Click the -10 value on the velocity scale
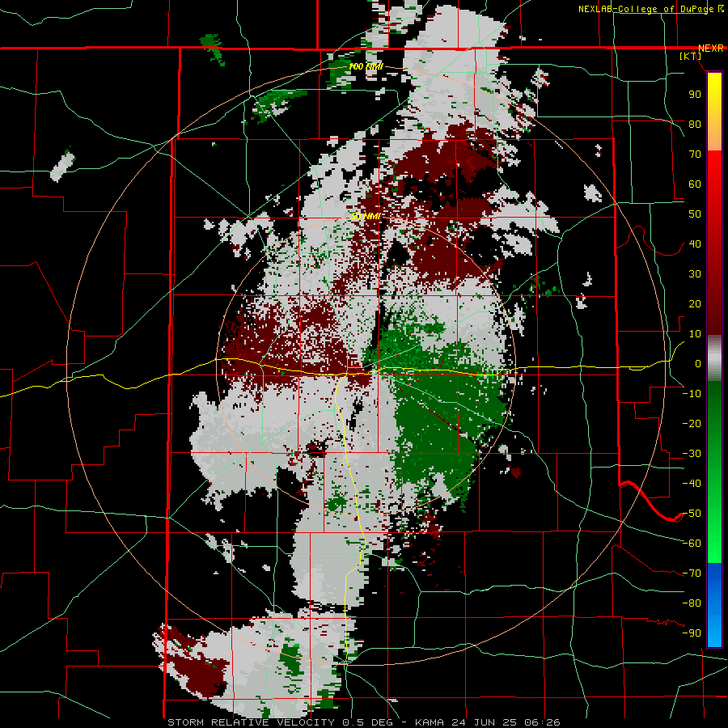 tap(692, 394)
